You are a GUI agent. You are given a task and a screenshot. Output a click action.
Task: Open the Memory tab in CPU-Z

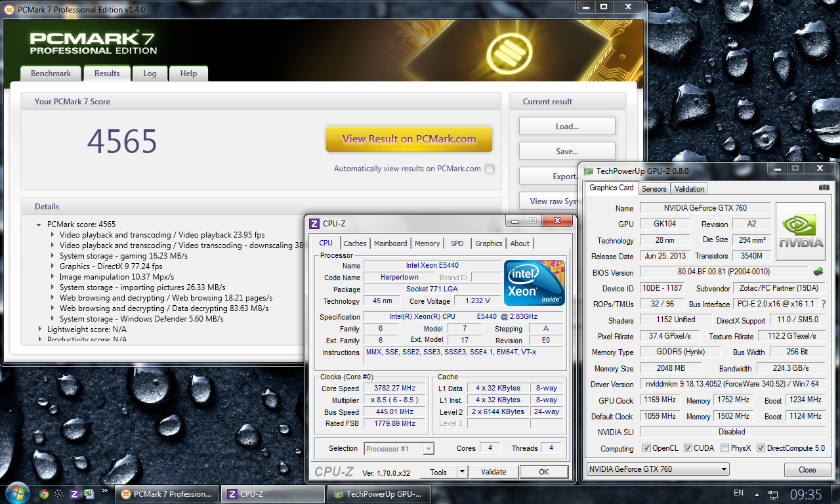coord(427,243)
